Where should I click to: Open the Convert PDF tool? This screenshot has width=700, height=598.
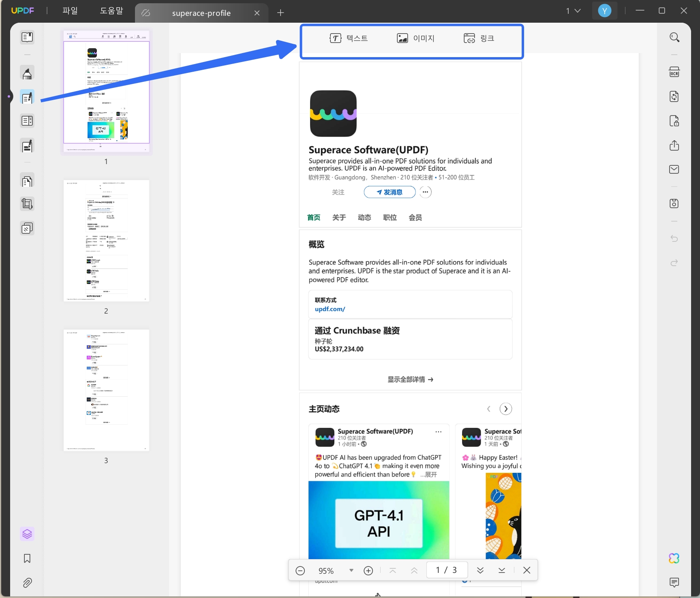coord(674,96)
